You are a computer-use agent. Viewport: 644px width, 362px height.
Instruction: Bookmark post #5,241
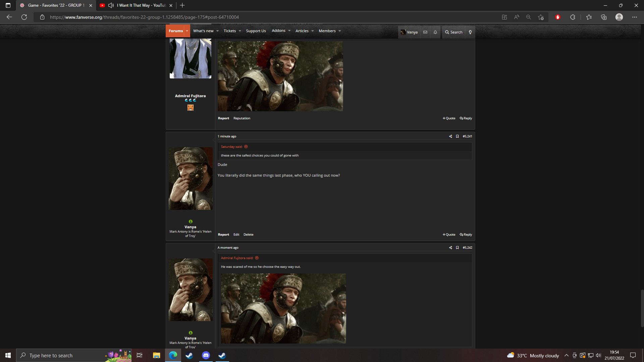(457, 136)
